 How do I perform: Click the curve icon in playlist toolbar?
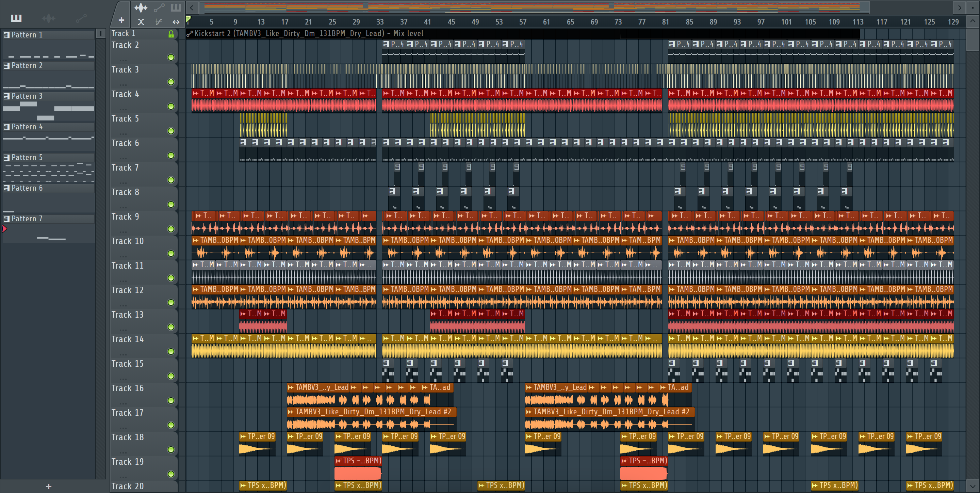click(x=159, y=22)
